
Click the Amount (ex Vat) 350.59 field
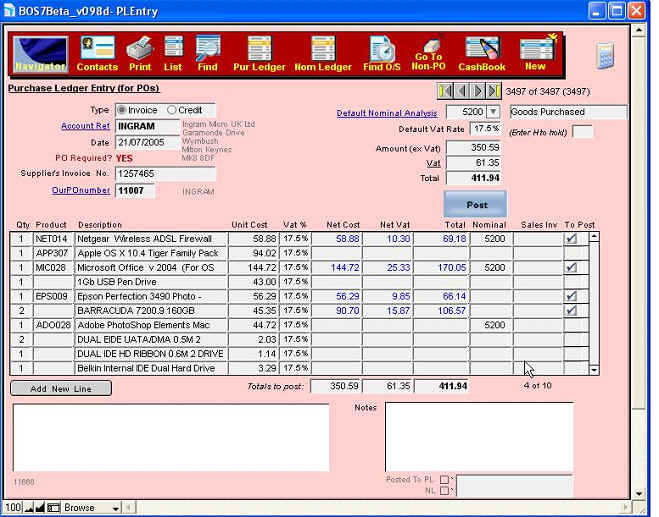tap(473, 148)
